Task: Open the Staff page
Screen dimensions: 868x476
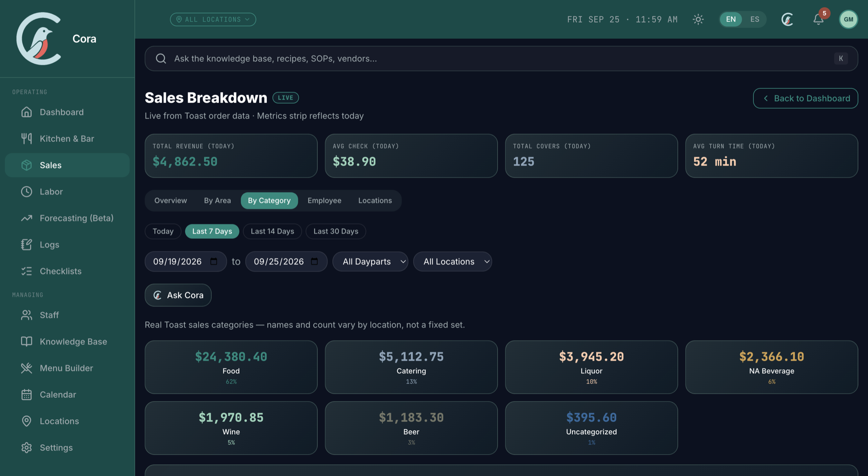Action: pos(67,315)
